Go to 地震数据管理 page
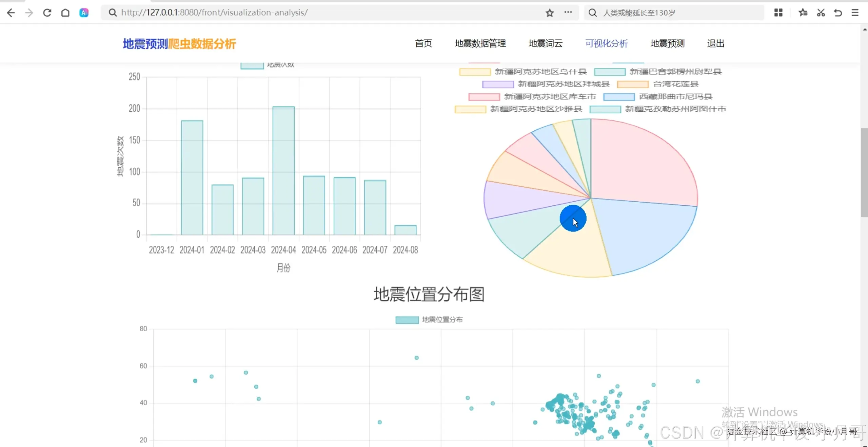Viewport: 868px width, 447px height. pyautogui.click(x=480, y=43)
